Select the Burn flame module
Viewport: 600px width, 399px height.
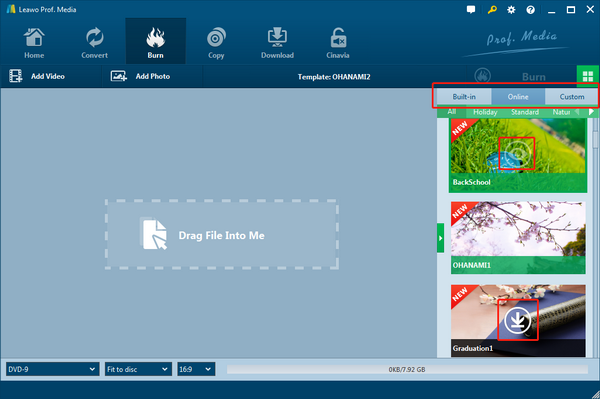point(156,41)
